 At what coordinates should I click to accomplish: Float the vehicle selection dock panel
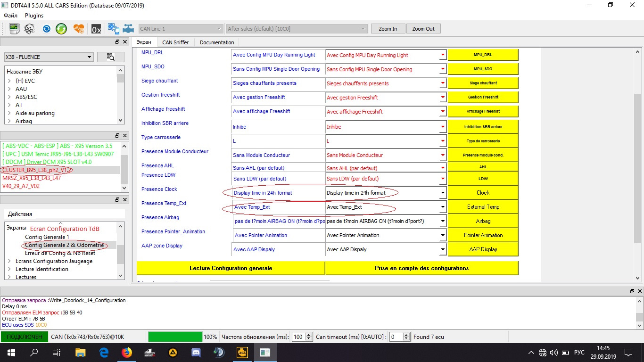point(118,42)
